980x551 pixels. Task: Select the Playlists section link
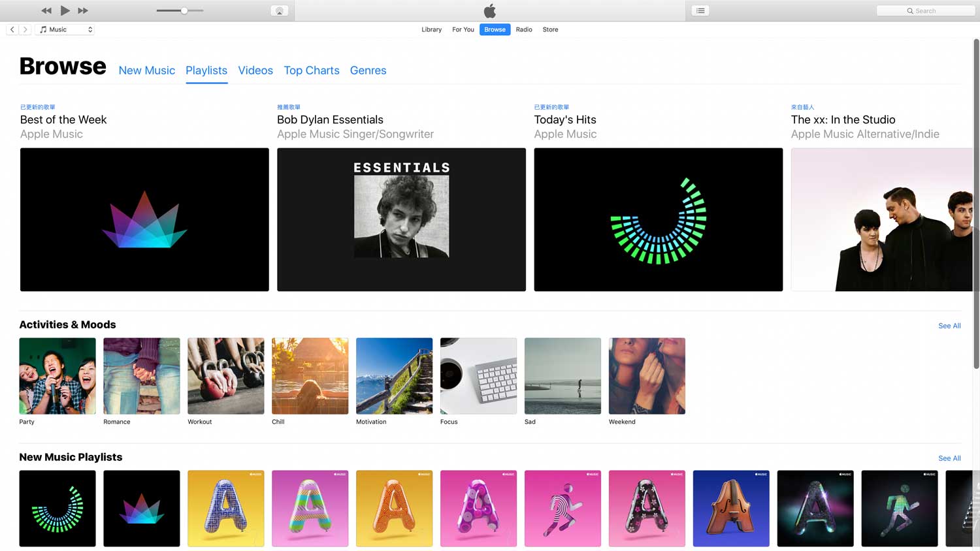click(206, 71)
